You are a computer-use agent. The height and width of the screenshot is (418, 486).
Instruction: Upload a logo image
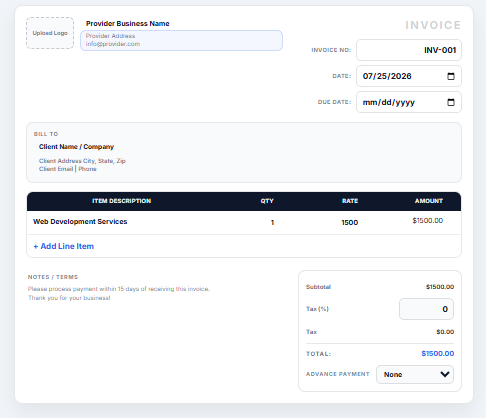[50, 33]
